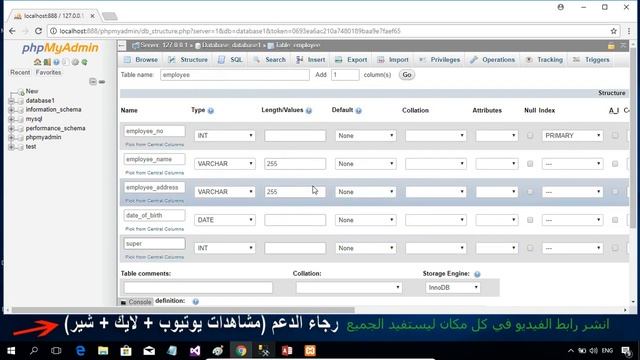Click the help icon next to Type header
This screenshot has height=360, width=640.
pos(211,111)
